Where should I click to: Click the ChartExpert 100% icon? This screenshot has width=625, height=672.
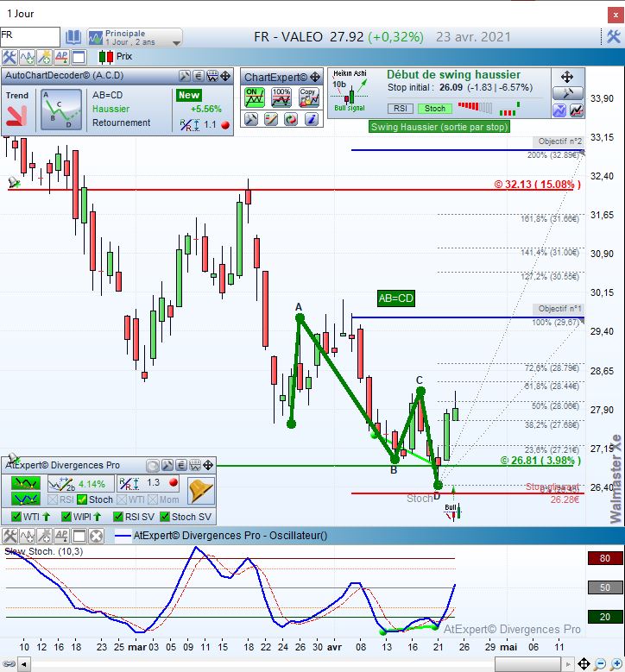(x=281, y=97)
